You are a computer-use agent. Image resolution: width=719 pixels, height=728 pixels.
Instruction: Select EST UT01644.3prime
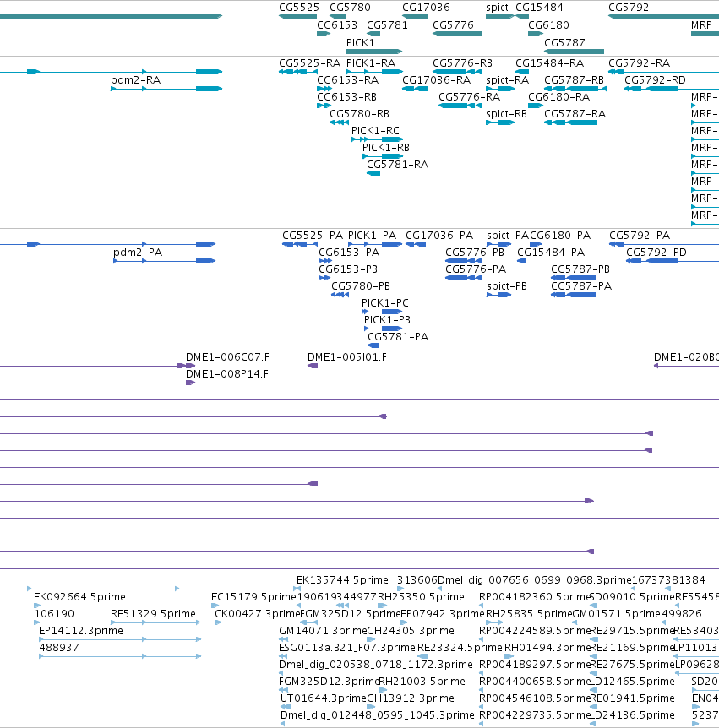324,698
